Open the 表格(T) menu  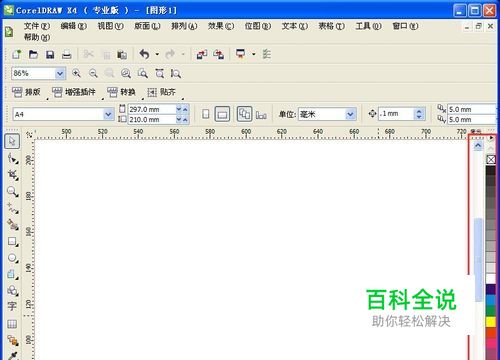click(x=332, y=26)
